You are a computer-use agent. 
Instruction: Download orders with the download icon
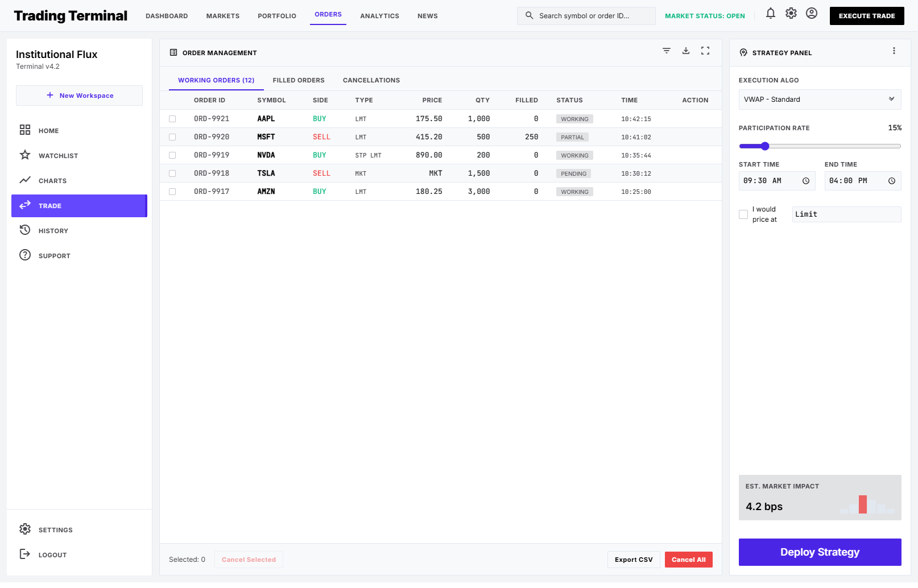(x=686, y=51)
